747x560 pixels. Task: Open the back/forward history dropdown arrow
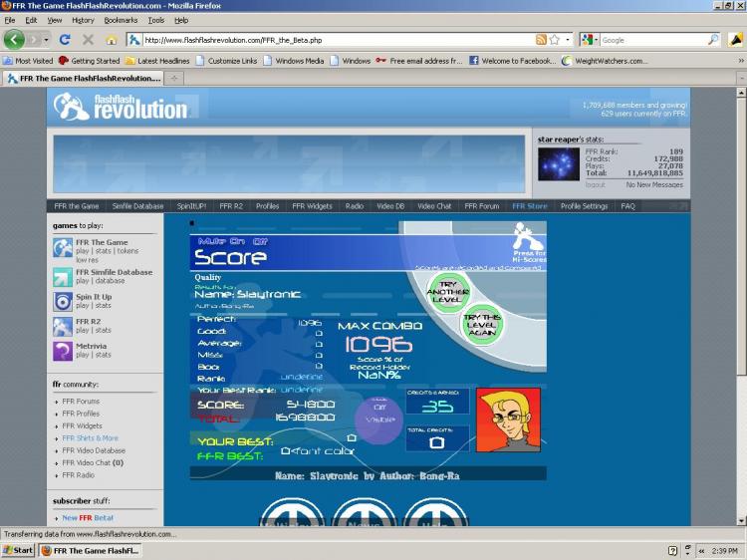[x=46, y=40]
